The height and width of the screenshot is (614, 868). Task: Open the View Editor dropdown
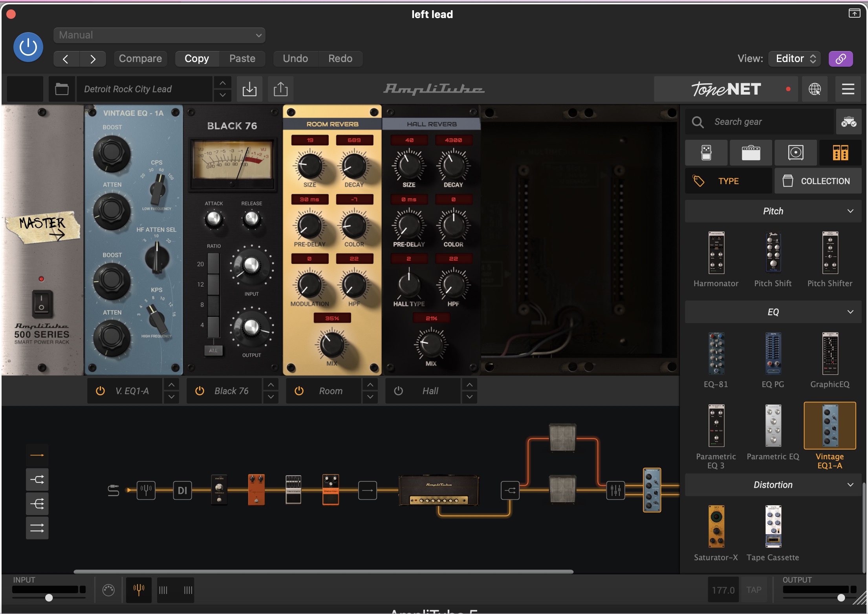coord(795,58)
